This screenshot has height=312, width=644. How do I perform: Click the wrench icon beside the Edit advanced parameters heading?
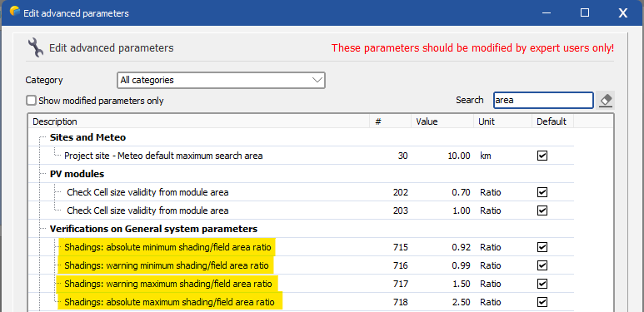35,48
